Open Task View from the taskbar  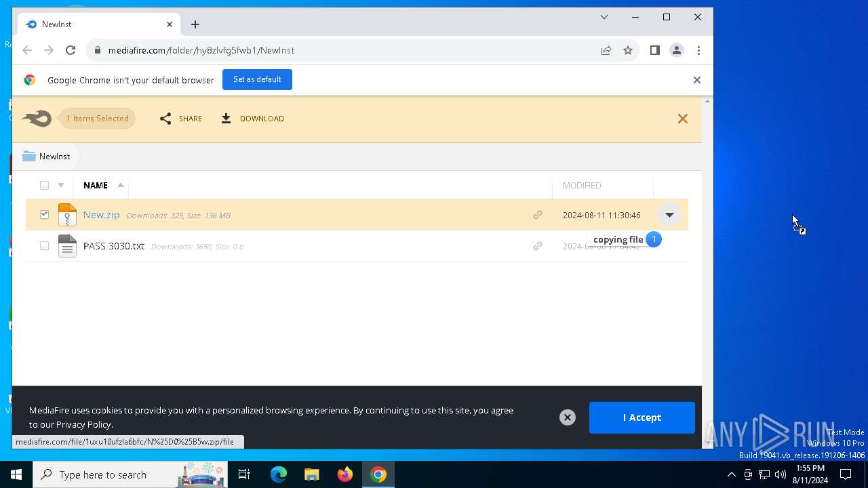[x=244, y=474]
